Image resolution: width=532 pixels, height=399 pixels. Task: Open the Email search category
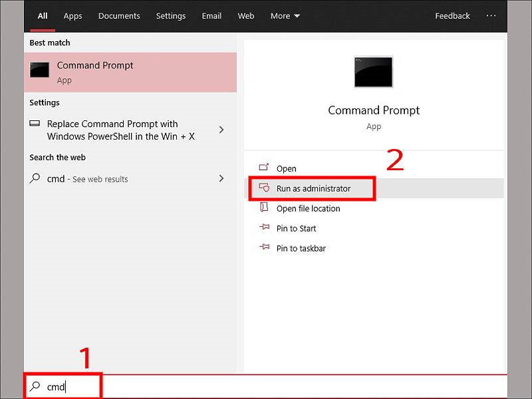[x=211, y=15]
